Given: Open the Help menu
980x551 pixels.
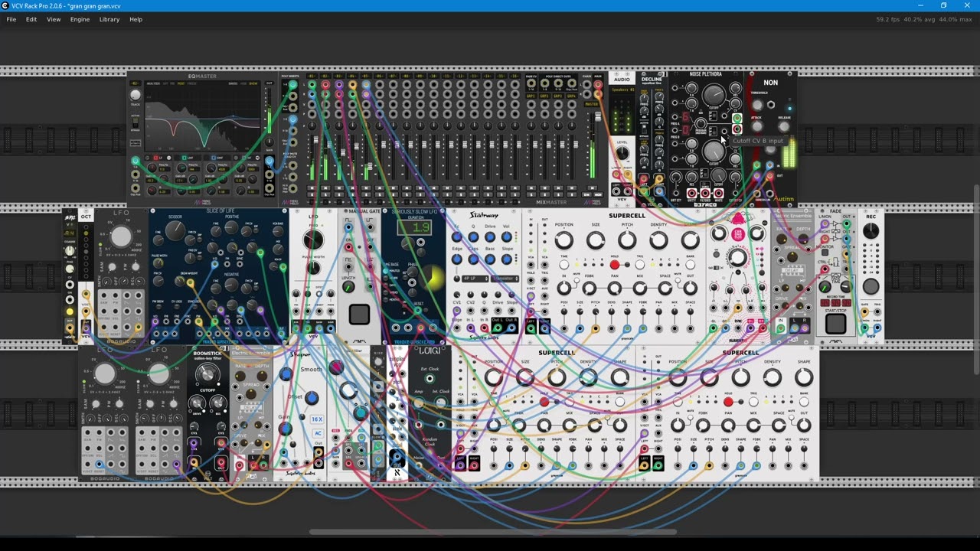Looking at the screenshot, I should pyautogui.click(x=136, y=19).
